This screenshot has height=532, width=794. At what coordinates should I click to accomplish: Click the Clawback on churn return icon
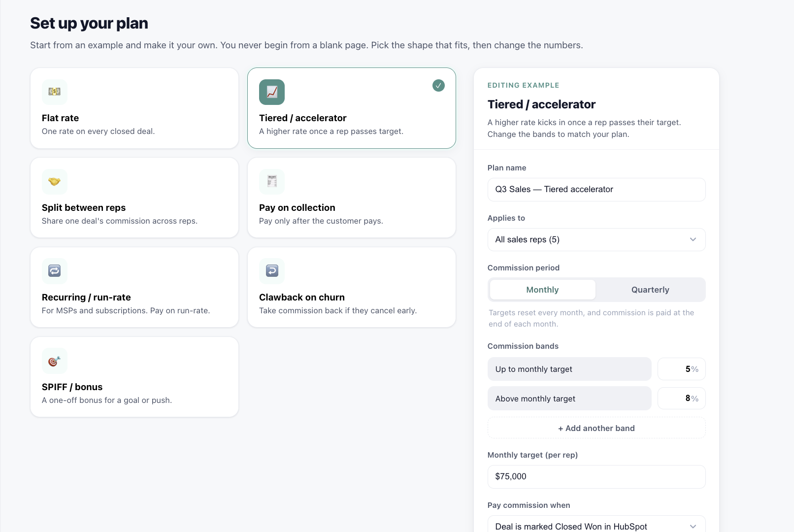click(272, 271)
